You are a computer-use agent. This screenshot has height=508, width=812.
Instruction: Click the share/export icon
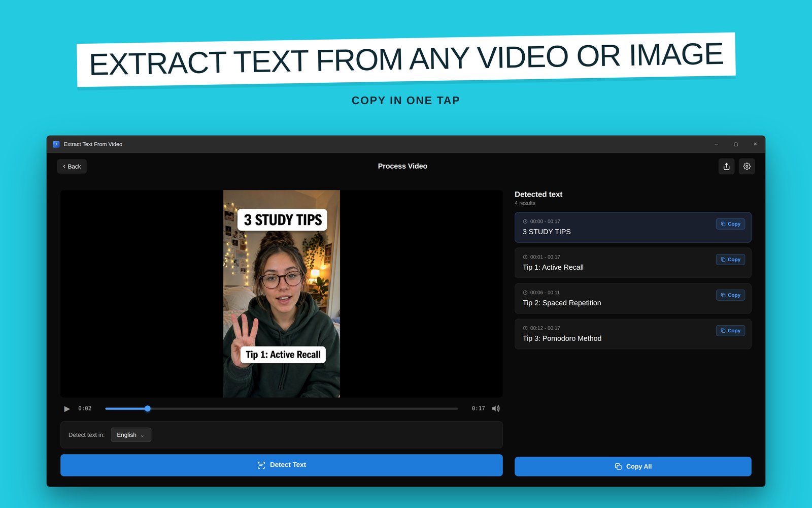point(726,167)
